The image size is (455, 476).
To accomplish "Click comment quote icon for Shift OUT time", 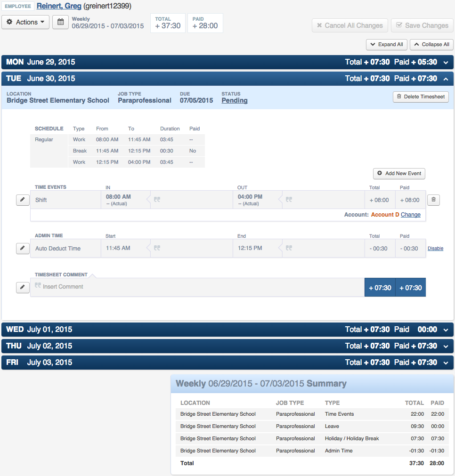I will click(289, 200).
